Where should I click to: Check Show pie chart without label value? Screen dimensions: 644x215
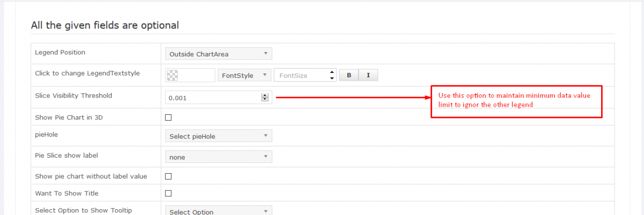point(169,176)
